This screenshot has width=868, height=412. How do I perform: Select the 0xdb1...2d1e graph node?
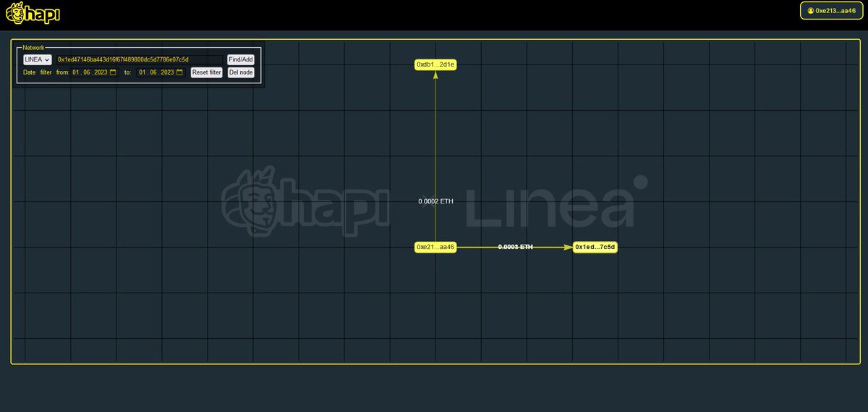(x=435, y=64)
